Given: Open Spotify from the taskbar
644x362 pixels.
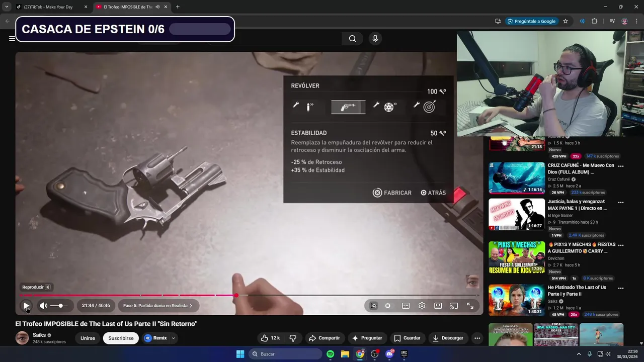Looking at the screenshot, I should pos(330,354).
